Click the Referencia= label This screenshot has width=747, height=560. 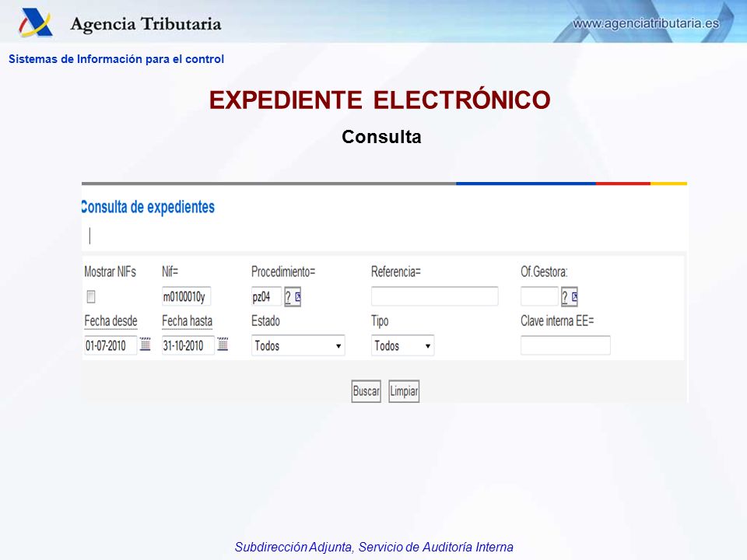(x=396, y=272)
